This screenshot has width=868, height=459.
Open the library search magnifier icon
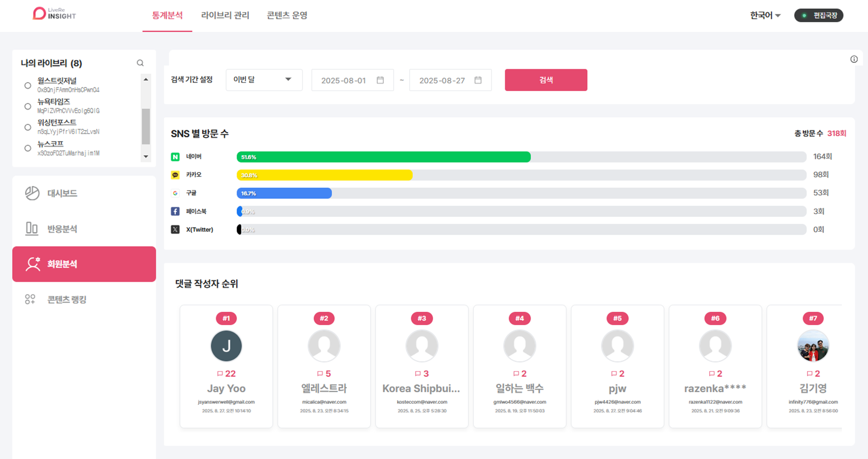pos(140,63)
